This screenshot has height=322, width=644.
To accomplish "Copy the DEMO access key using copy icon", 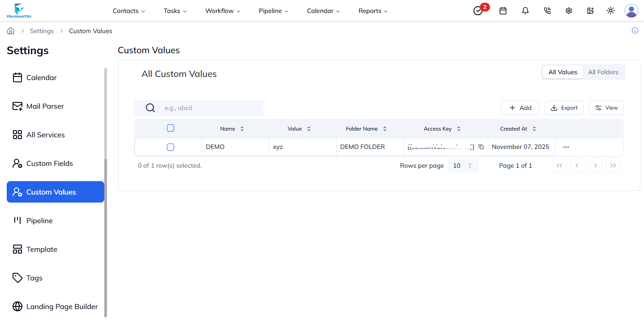I will tap(481, 146).
